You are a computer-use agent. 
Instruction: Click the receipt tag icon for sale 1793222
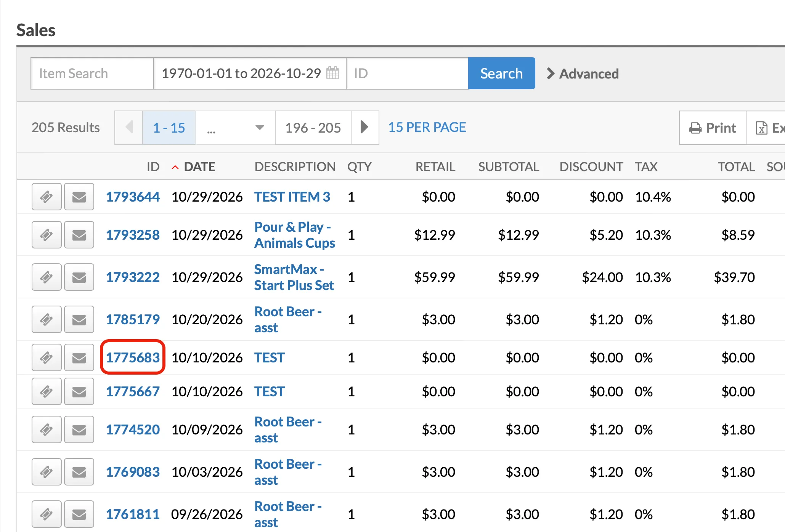click(47, 277)
